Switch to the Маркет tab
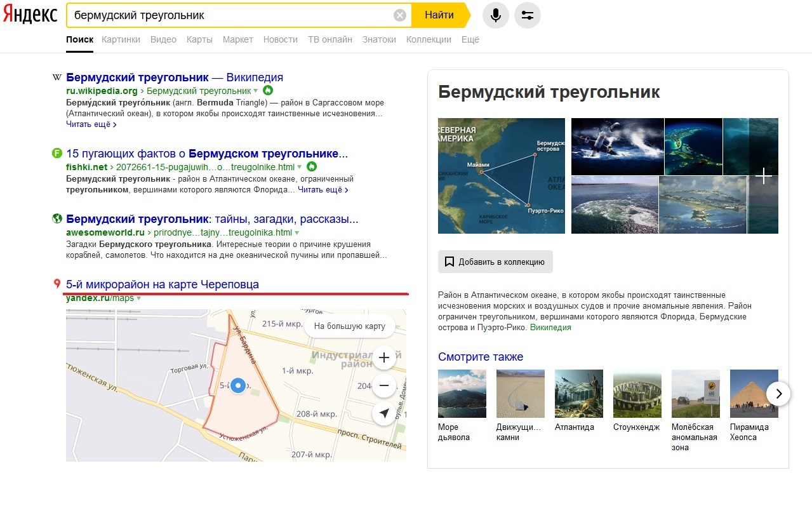812x508 pixels. [238, 39]
